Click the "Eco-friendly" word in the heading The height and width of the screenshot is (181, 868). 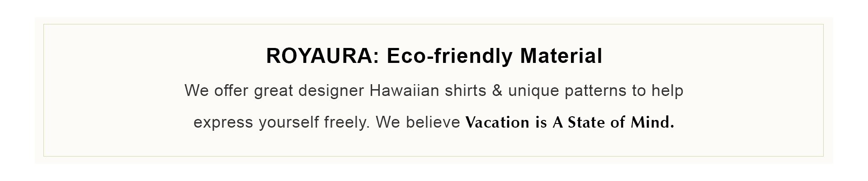click(449, 57)
